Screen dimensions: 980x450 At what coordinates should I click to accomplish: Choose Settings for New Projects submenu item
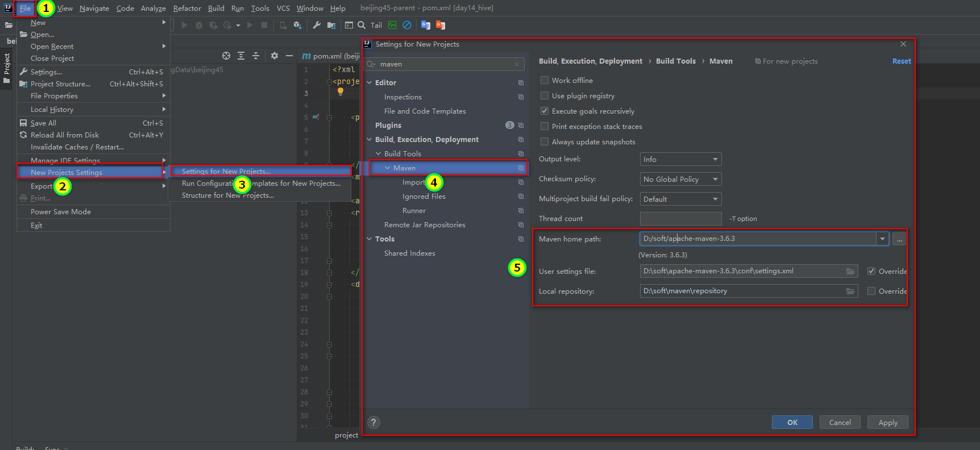(260, 171)
